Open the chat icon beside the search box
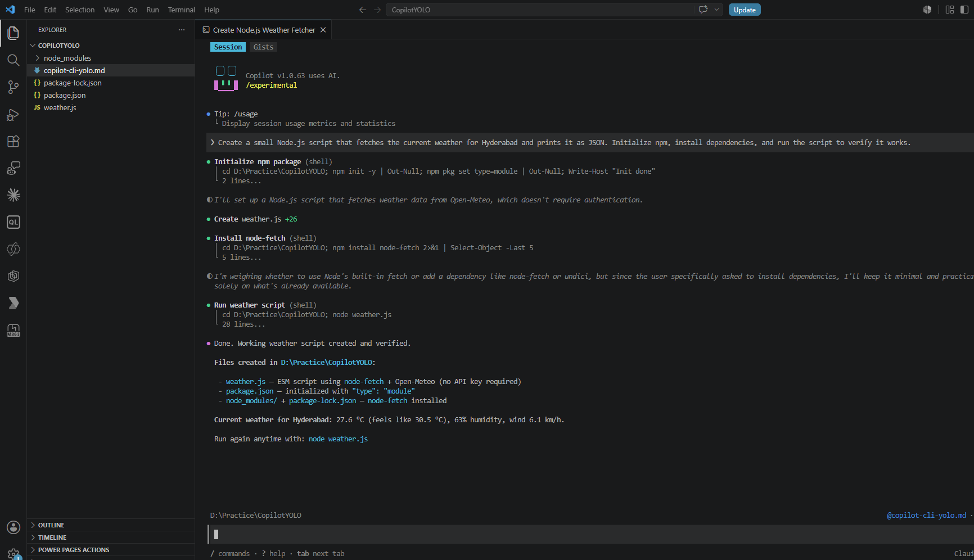974x560 pixels. pos(703,10)
